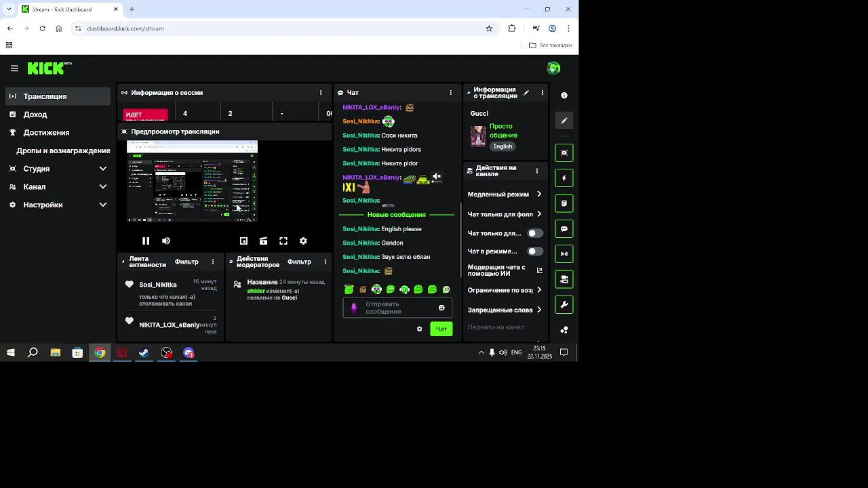The image size is (868, 488).
Task: Open 'Чат только для фолл' options
Action: click(x=505, y=214)
